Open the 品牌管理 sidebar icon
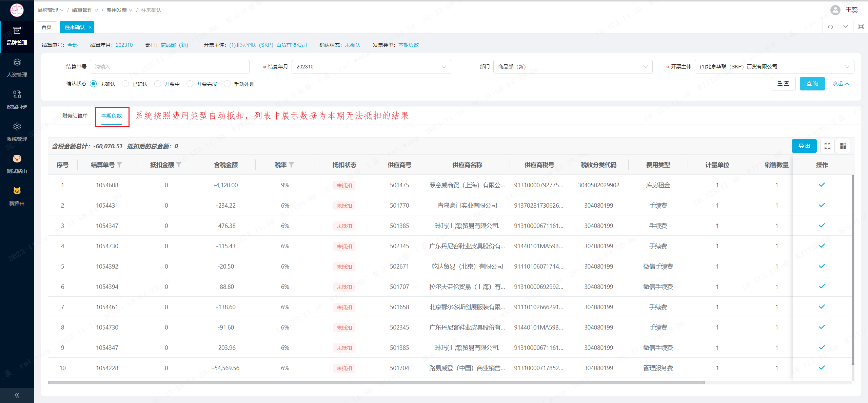 17,30
